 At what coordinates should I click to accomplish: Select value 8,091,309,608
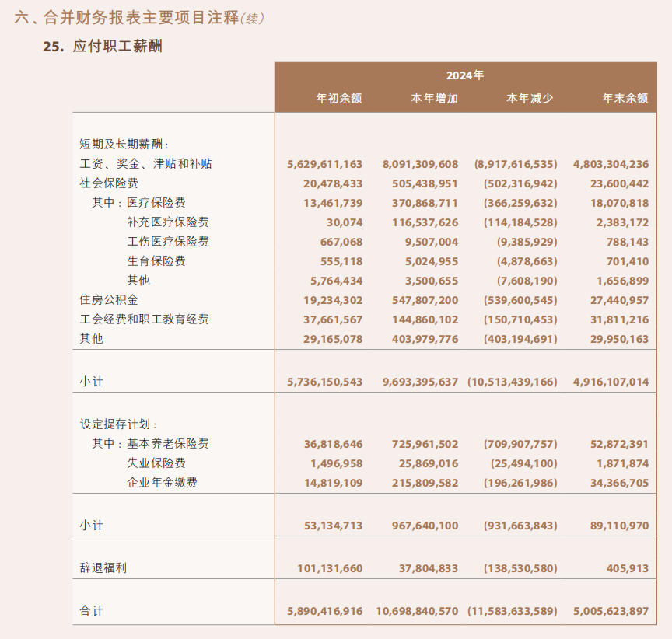[x=420, y=164]
